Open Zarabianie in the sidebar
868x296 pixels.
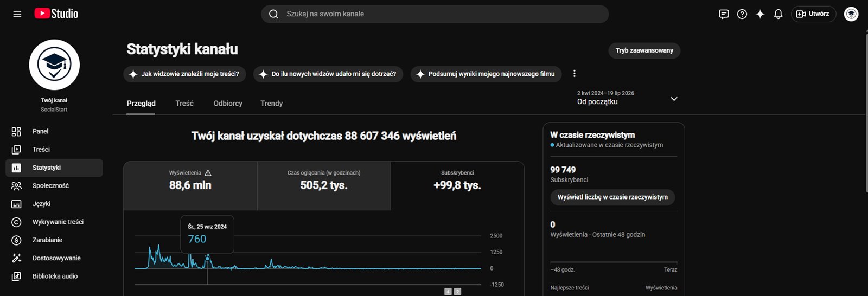(x=54, y=240)
